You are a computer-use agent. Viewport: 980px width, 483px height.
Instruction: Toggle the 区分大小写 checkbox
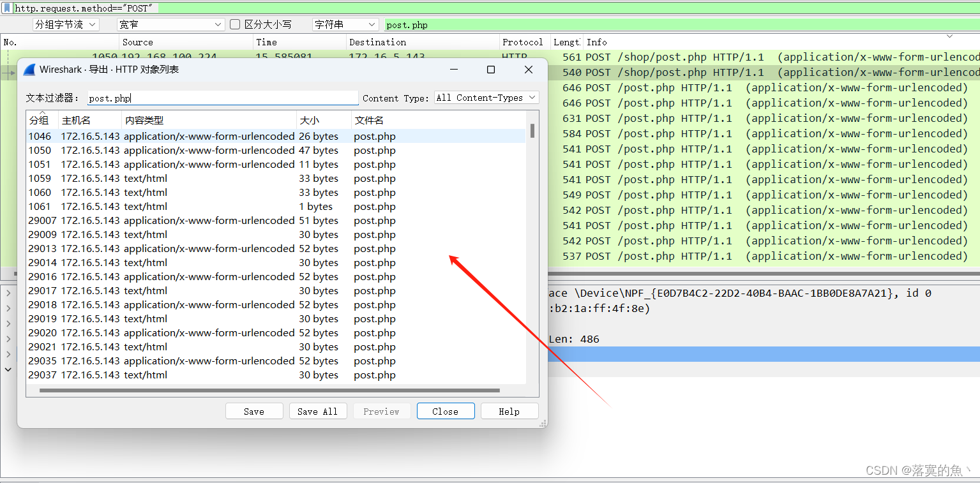tap(235, 24)
